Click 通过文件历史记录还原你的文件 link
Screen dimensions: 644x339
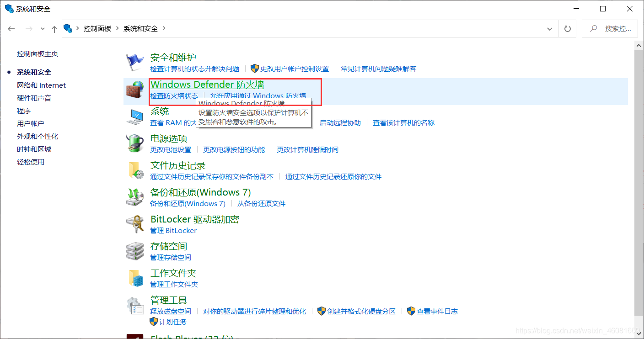(333, 176)
